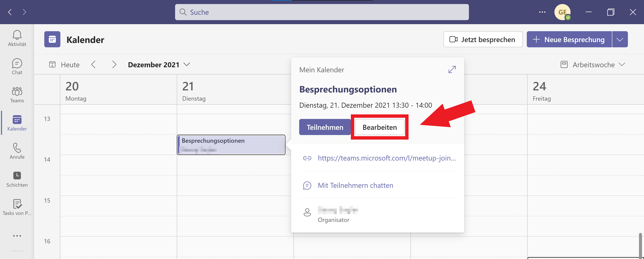
Task: Go to the Teams section
Action: click(x=17, y=95)
